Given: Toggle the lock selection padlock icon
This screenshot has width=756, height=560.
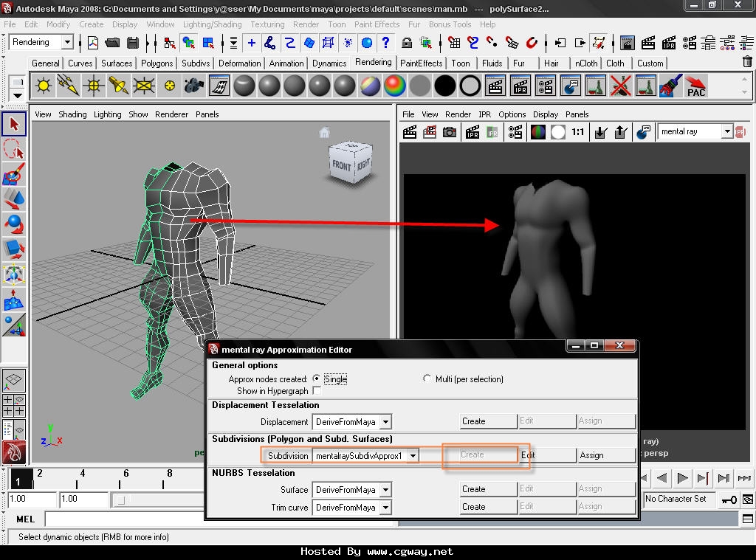Looking at the screenshot, I should click(407, 43).
